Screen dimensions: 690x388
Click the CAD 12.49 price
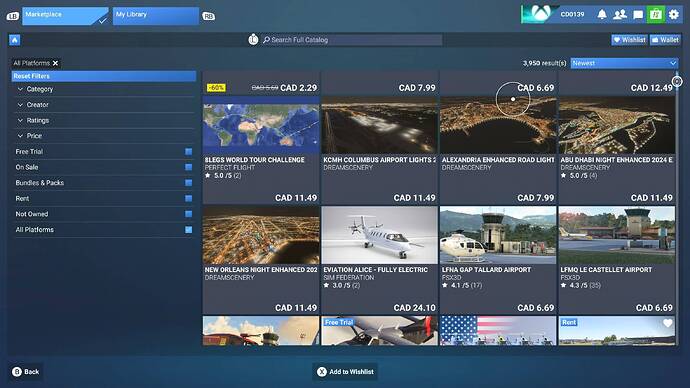coord(651,88)
